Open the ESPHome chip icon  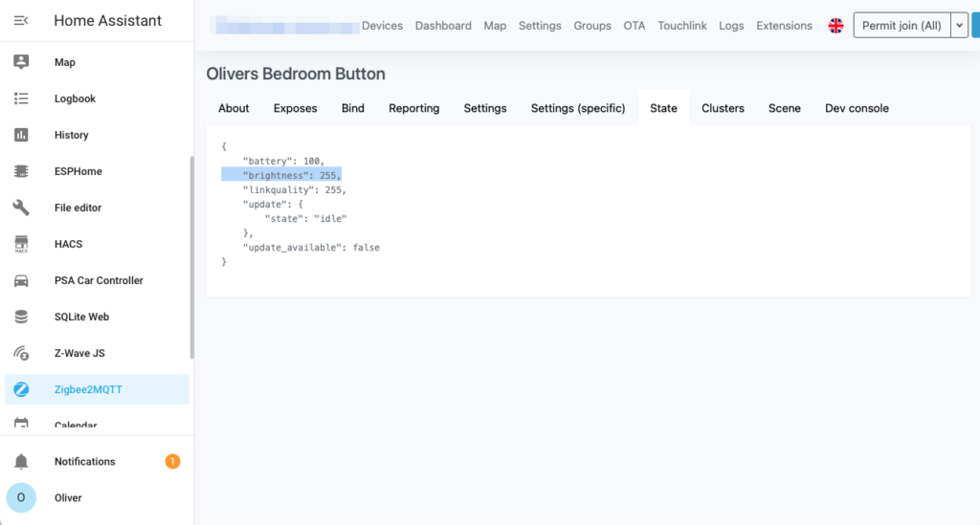tap(21, 171)
